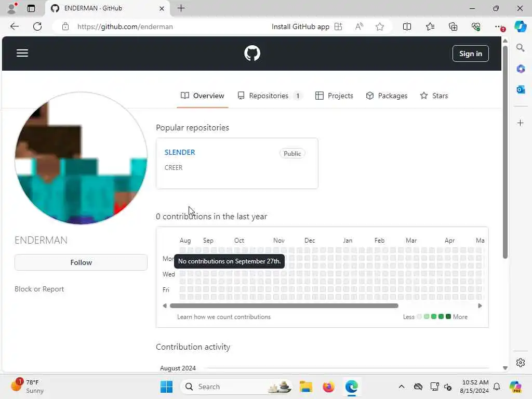532x399 pixels.
Task: Open the Projects tab
Action: [334, 96]
